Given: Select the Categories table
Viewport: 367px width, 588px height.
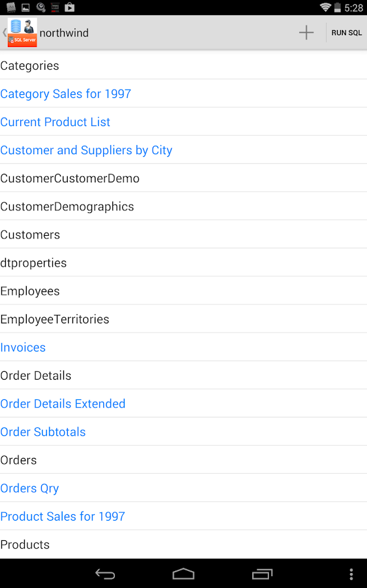Looking at the screenshot, I should 183,65.
